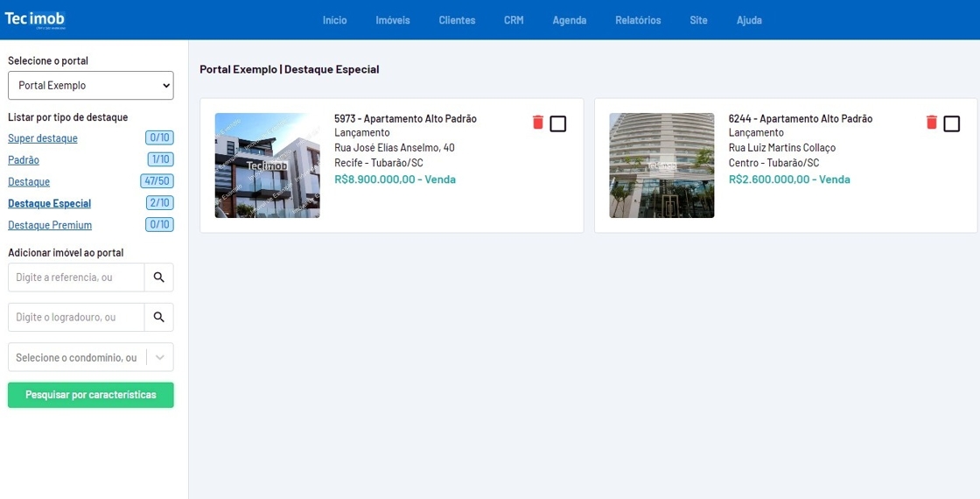Delete property 5973 with trash icon
980x499 pixels.
pyautogui.click(x=538, y=123)
